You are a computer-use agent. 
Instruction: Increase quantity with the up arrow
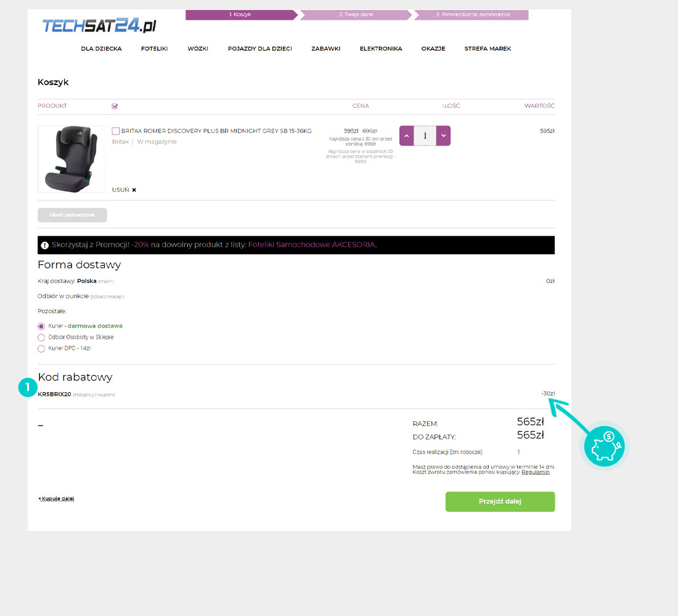coord(406,136)
